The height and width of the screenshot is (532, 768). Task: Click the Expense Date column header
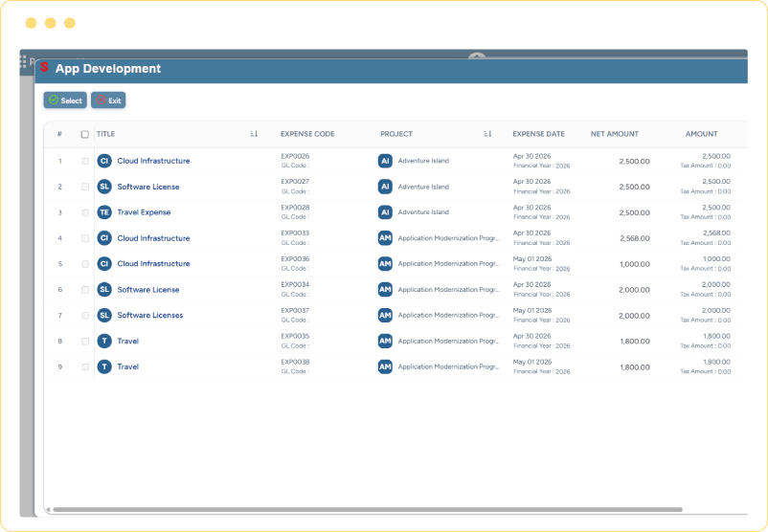coord(538,134)
